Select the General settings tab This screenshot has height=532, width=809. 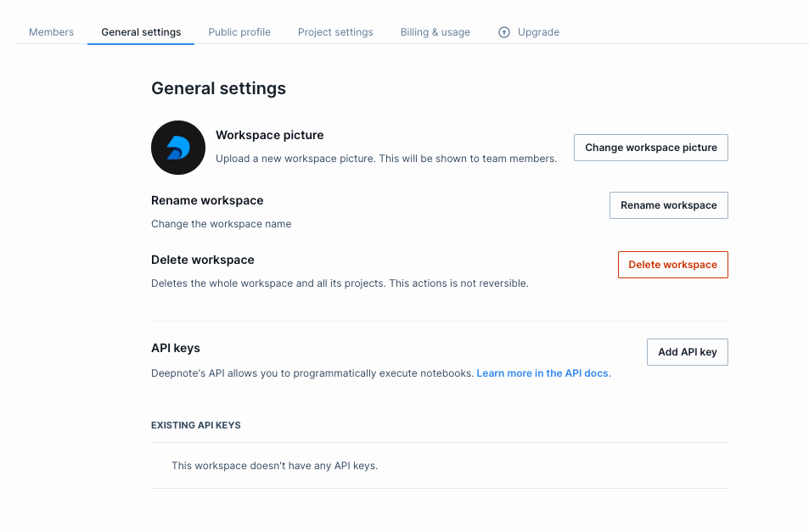[x=141, y=32]
